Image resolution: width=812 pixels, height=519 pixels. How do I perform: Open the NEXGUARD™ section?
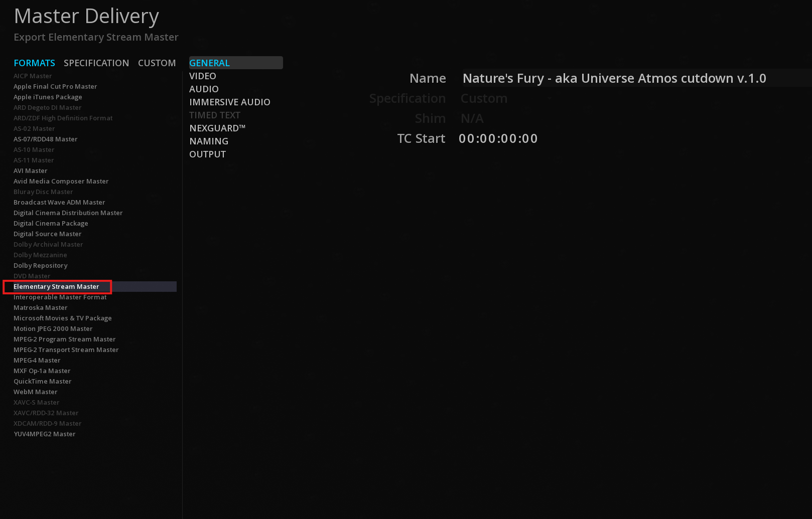tap(217, 128)
